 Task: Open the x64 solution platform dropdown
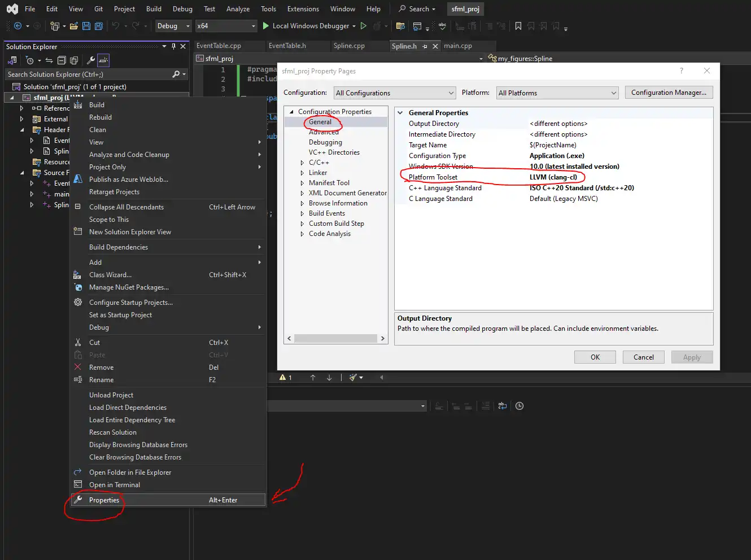click(226, 26)
